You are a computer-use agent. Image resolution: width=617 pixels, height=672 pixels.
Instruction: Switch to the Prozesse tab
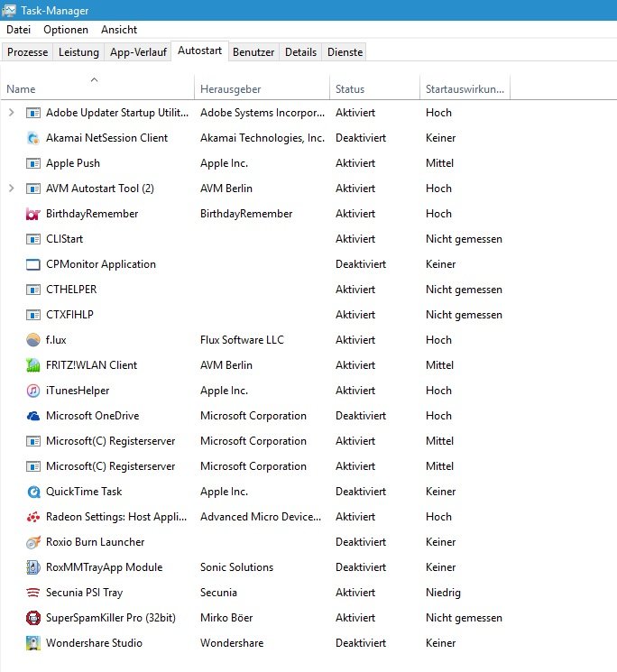click(27, 52)
